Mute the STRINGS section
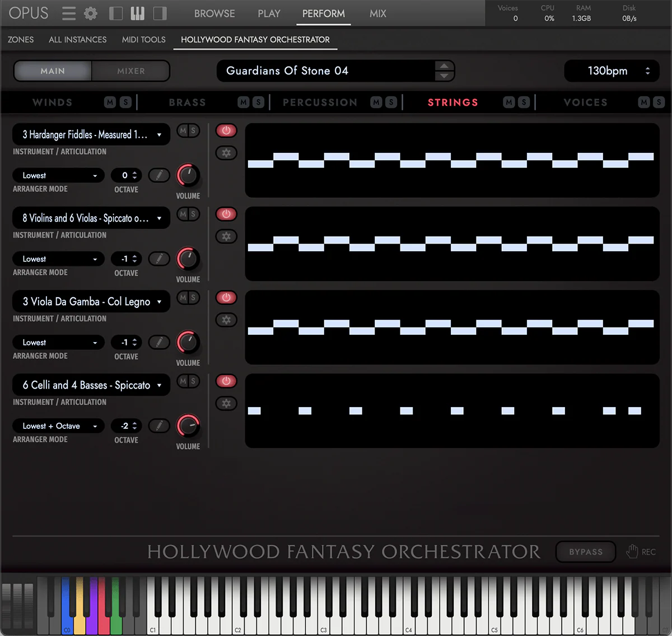This screenshot has width=672, height=636. [509, 102]
